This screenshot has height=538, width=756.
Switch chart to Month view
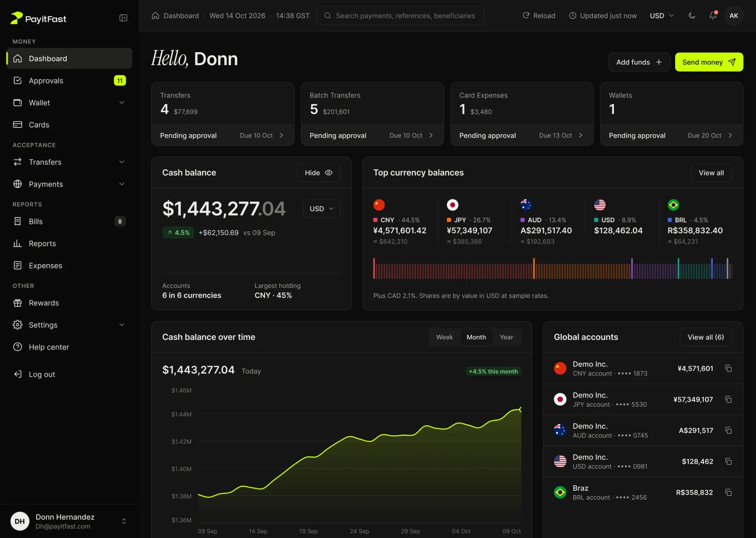pos(476,337)
